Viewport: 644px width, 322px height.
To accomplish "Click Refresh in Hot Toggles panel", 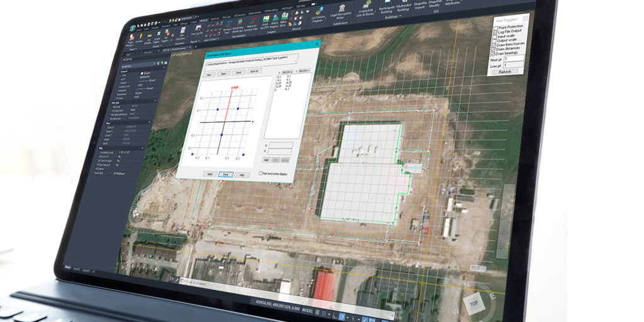I will 505,72.
